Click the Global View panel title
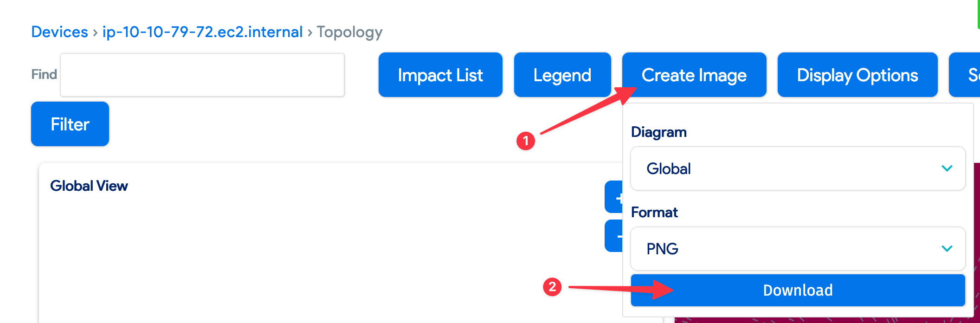 [x=89, y=185]
